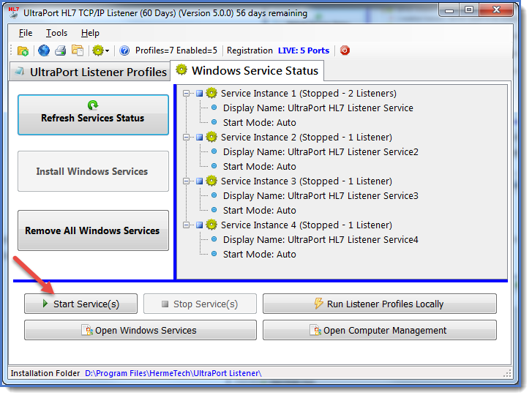Click Start Service(s) button
This screenshot has height=398, width=532.
tap(80, 304)
